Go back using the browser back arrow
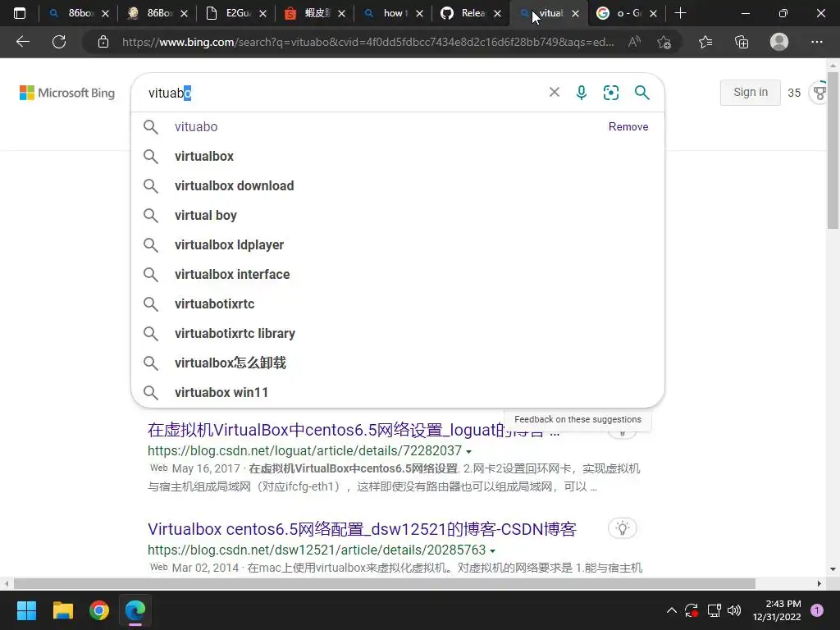840x630 pixels. pos(22,42)
